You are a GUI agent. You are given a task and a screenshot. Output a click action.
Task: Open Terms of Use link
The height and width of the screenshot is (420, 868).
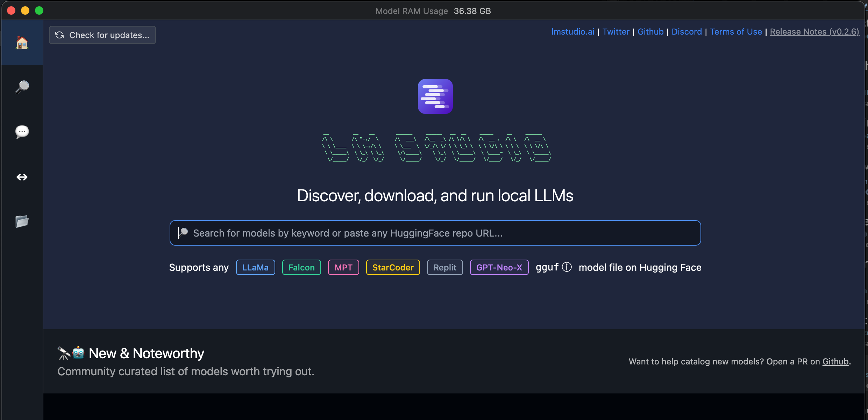click(736, 32)
